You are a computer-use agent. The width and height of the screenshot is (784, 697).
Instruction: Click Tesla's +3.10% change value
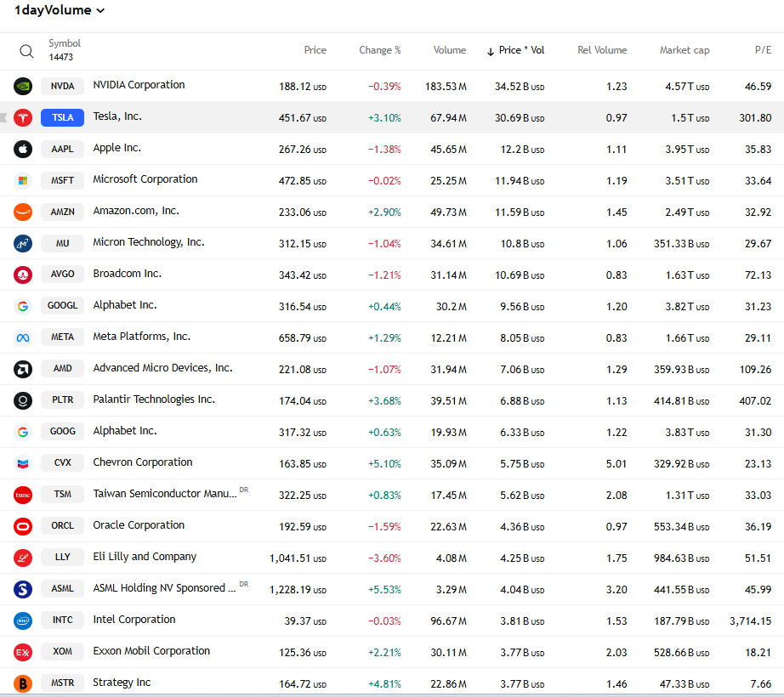[x=384, y=118]
